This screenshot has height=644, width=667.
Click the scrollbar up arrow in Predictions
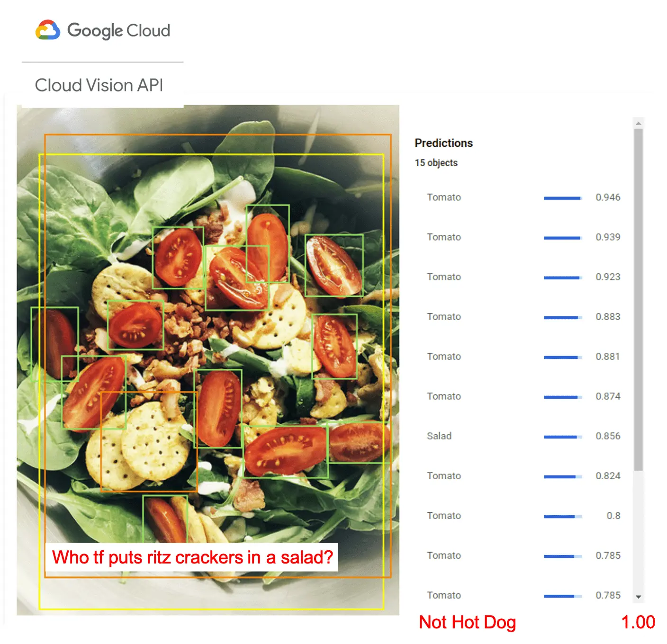639,123
